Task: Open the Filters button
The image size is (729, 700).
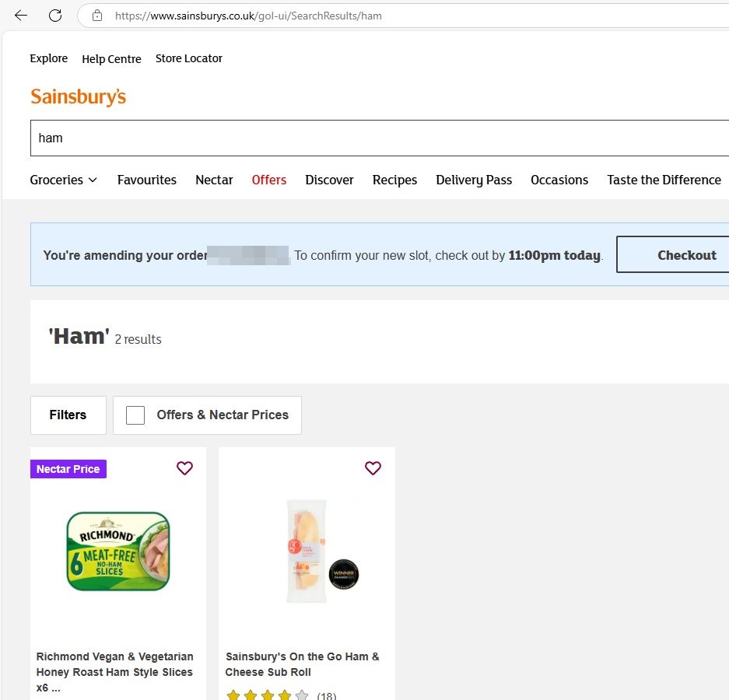Action: coord(68,415)
